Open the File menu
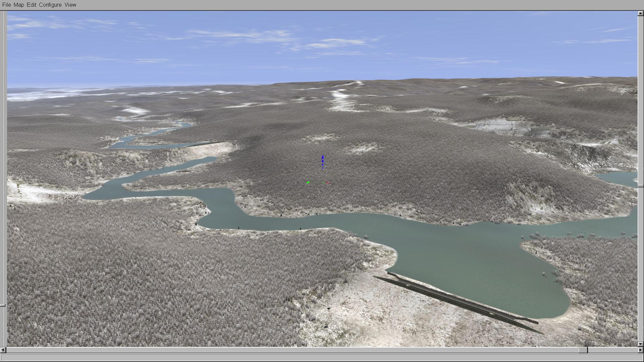 click(6, 5)
